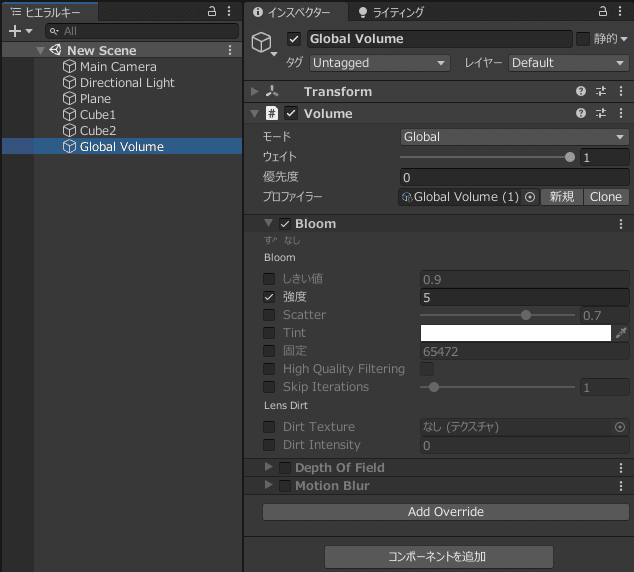This screenshot has height=572, width=634.
Task: Open the Inspector panel three-dot menu
Action: click(x=620, y=11)
